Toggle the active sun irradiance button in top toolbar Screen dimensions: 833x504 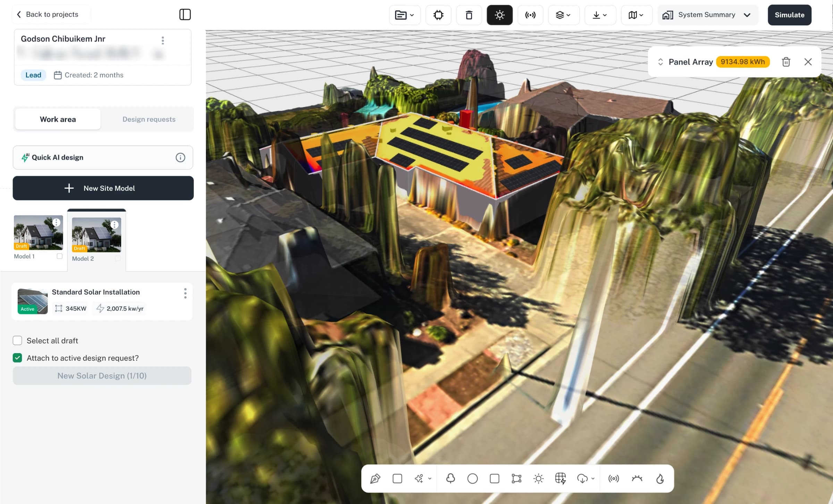(x=499, y=15)
